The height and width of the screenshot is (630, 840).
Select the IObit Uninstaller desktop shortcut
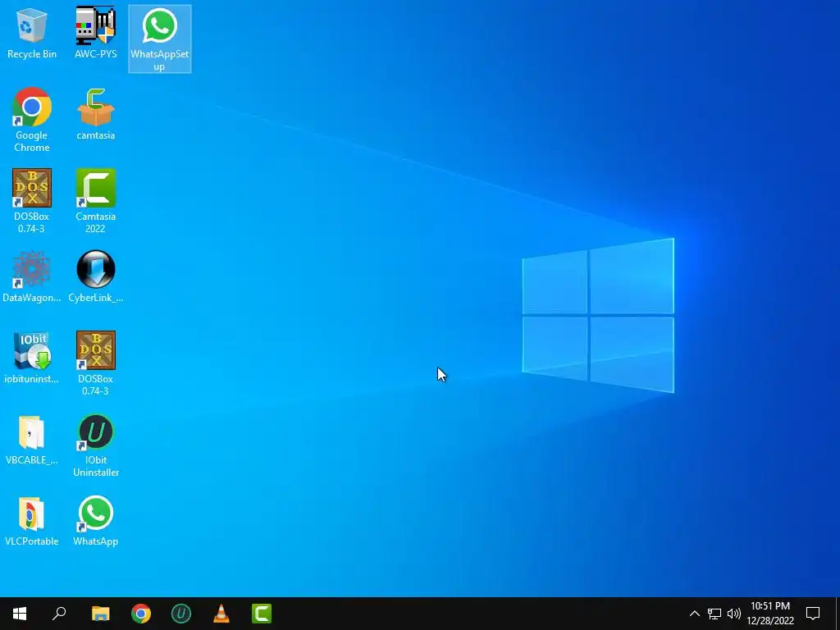point(95,445)
